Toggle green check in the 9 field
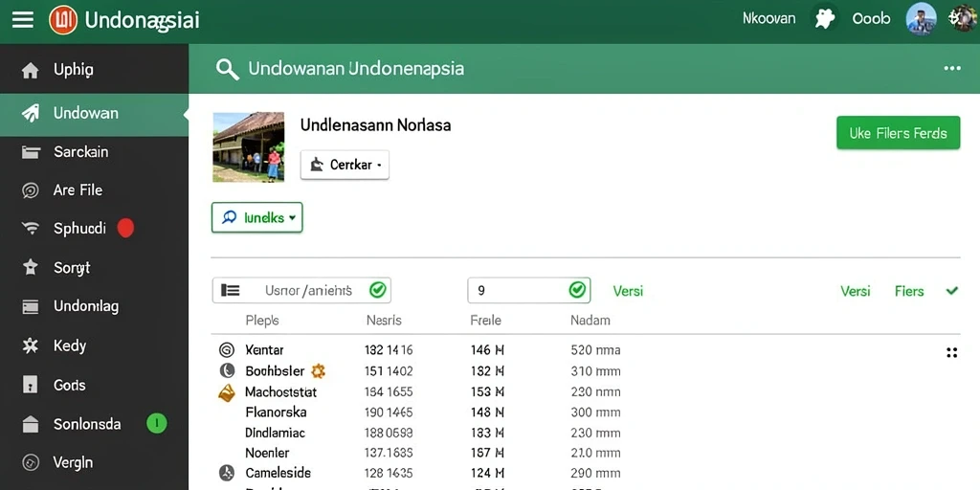The image size is (980, 490). click(x=577, y=289)
